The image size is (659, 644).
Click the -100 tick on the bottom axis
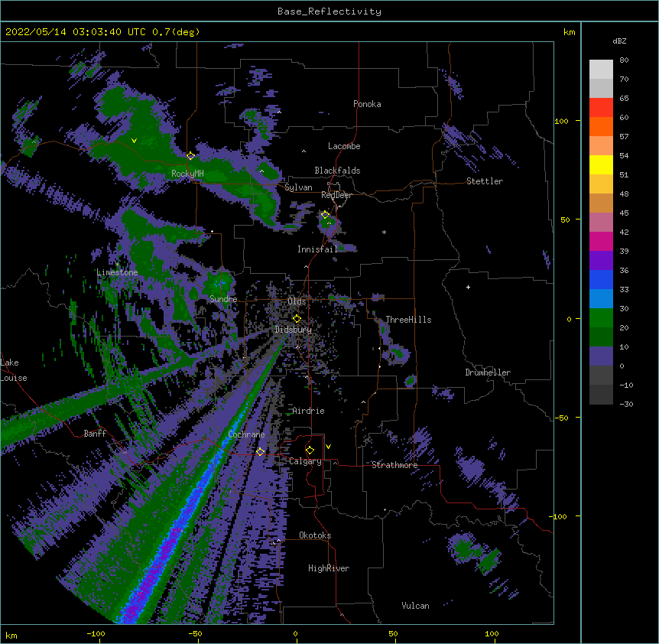pos(96,633)
